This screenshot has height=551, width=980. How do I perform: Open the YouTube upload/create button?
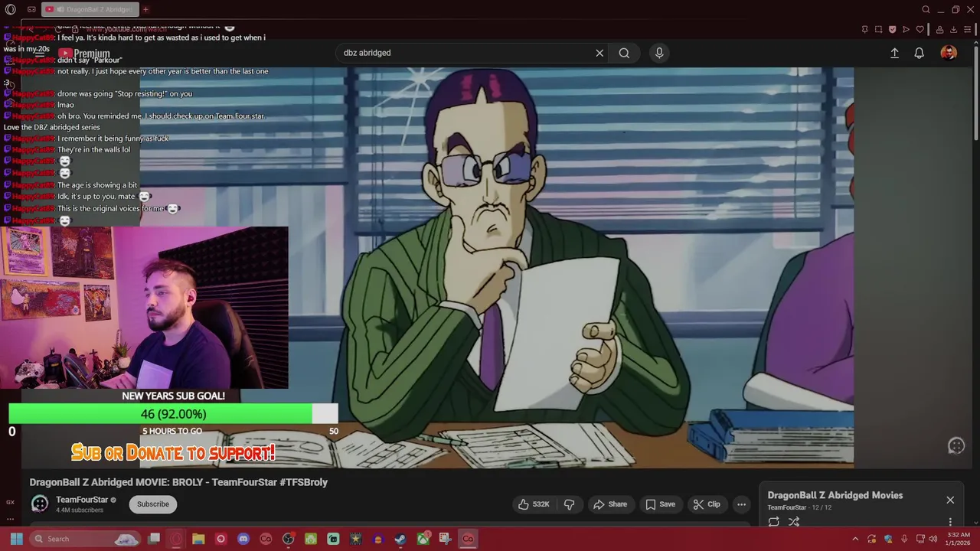[x=894, y=53]
